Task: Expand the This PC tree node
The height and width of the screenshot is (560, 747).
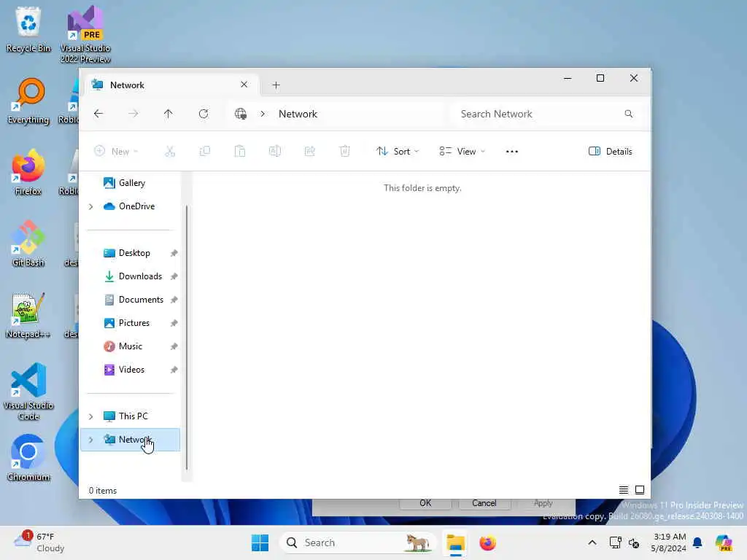Action: coord(90,416)
